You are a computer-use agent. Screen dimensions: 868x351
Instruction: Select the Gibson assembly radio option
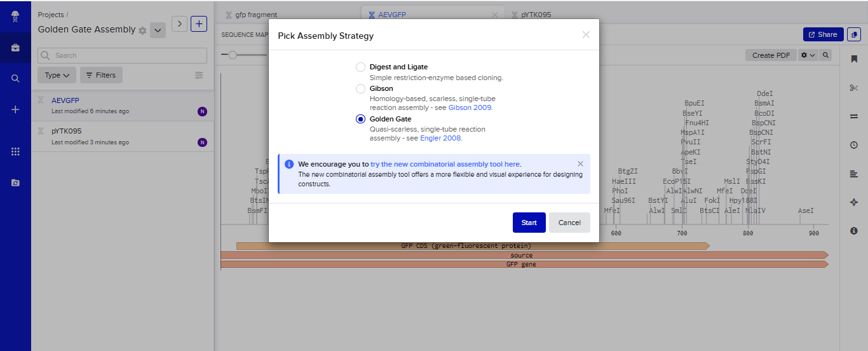point(360,88)
